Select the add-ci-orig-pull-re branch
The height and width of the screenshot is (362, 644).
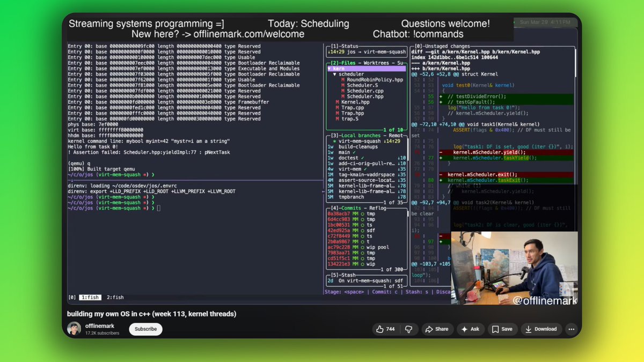(x=367, y=164)
